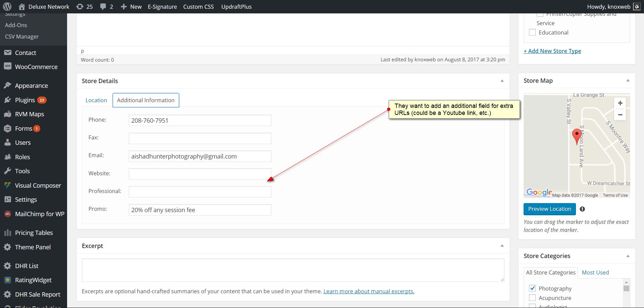644x308 pixels.
Task: Click the WooCommerce icon in sidebar
Action: coord(8,67)
